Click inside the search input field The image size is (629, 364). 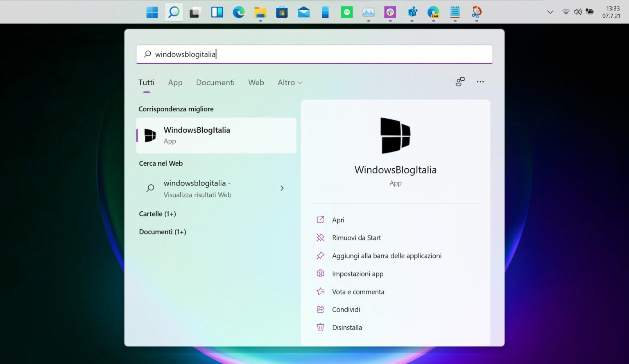tap(287, 54)
